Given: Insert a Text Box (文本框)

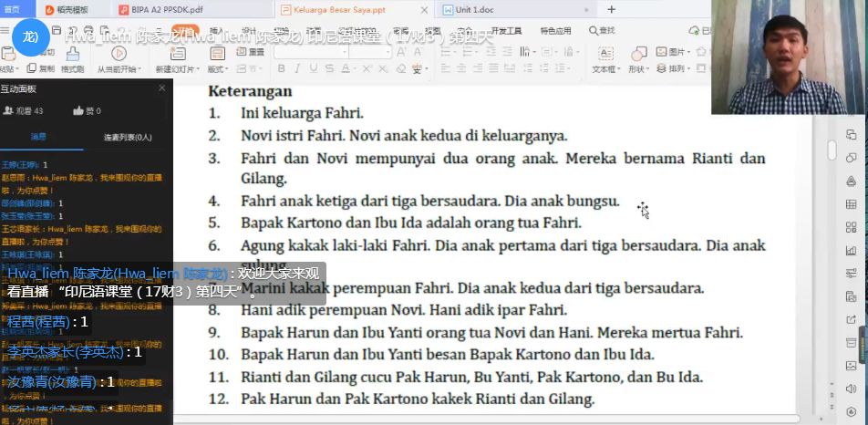Looking at the screenshot, I should [x=604, y=55].
